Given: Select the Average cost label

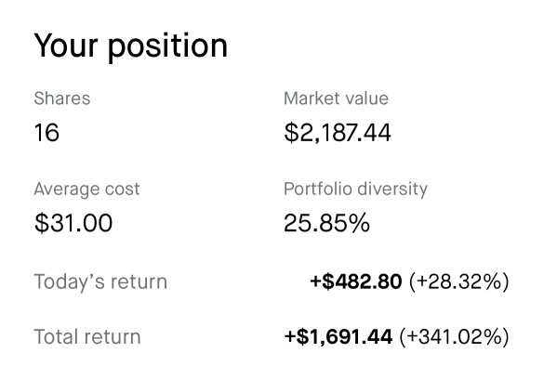Looking at the screenshot, I should click(x=86, y=189).
